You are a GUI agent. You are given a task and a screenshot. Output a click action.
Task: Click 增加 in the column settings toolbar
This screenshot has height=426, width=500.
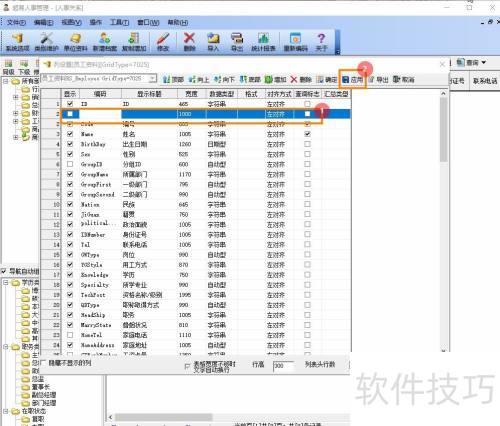point(276,80)
